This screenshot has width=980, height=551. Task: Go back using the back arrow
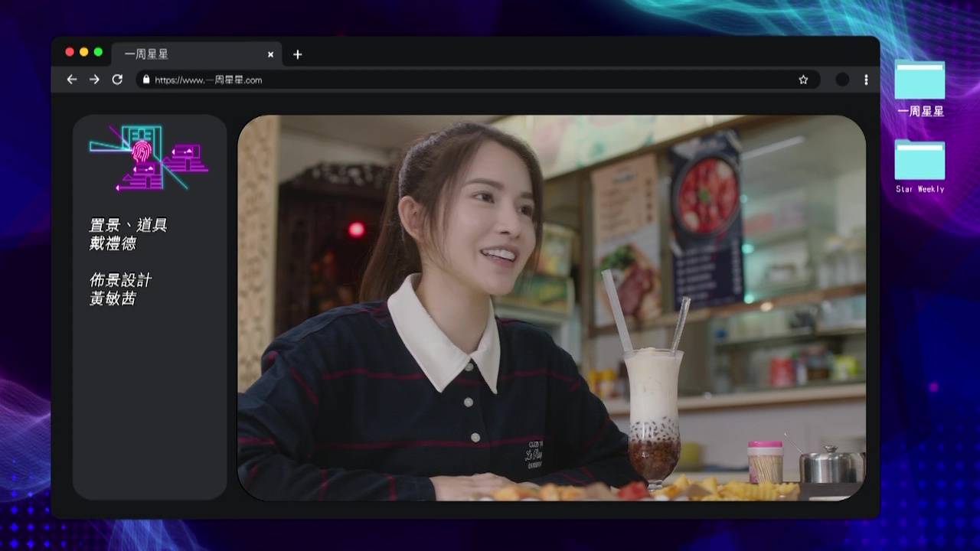click(72, 80)
